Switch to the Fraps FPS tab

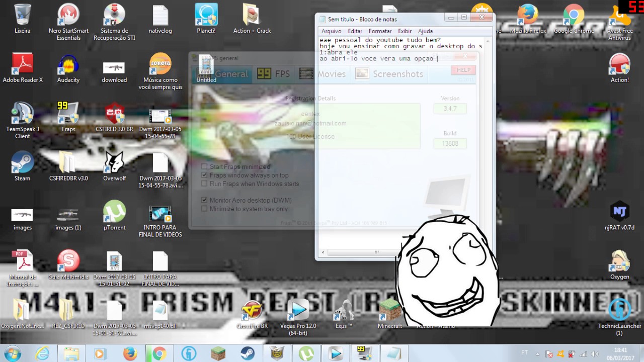pos(274,74)
